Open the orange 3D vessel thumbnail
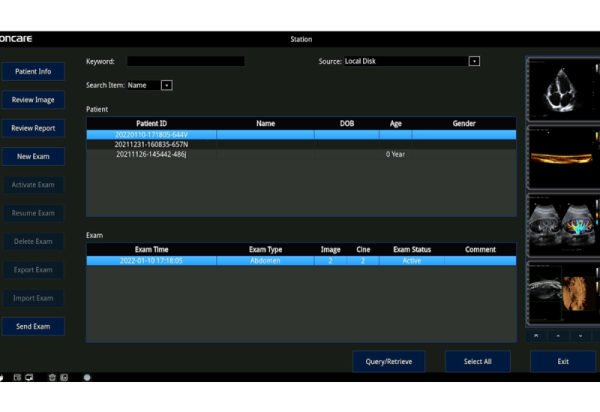 coord(561,155)
